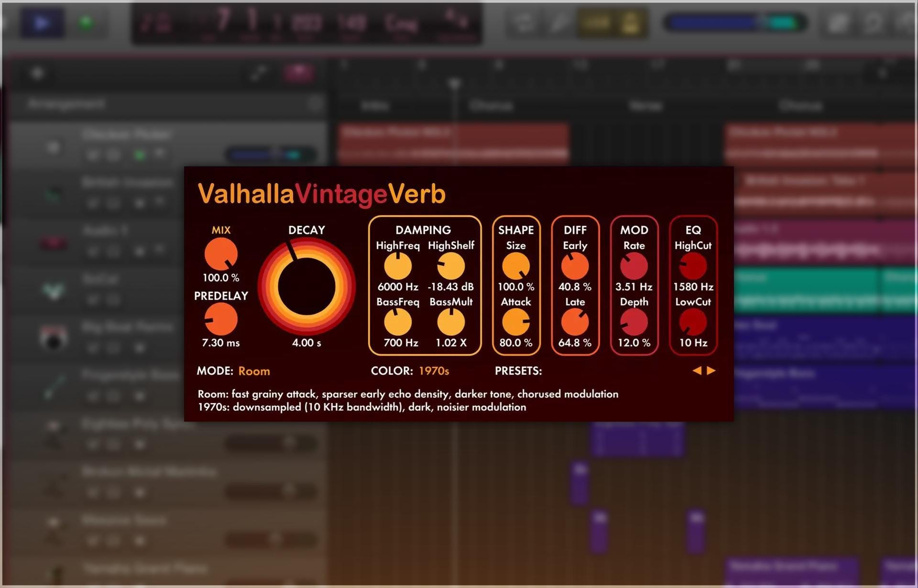
Task: Click the yellow lock button in the DAW toolbar
Action: [630, 22]
